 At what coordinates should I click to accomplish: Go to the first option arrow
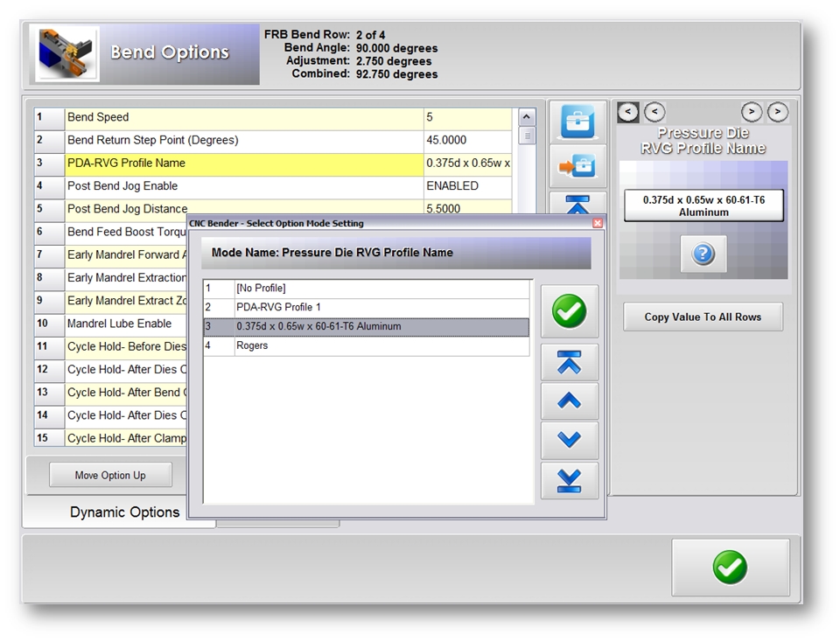click(628, 112)
